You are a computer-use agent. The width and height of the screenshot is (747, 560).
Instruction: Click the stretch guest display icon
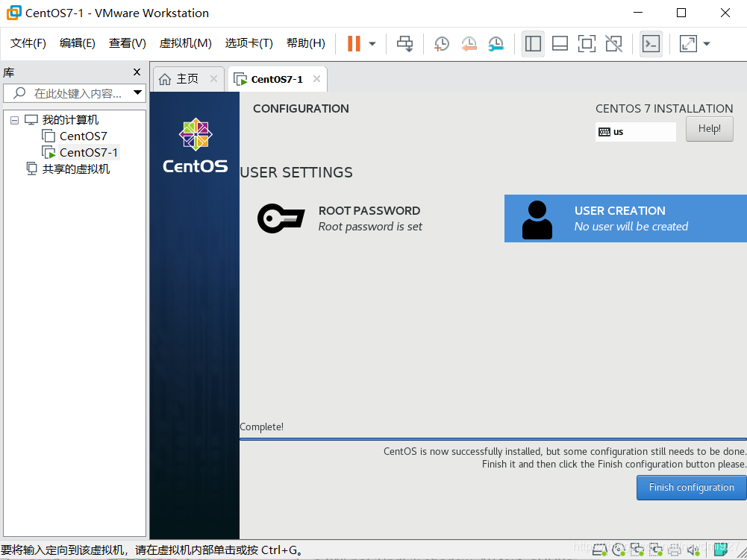point(688,44)
